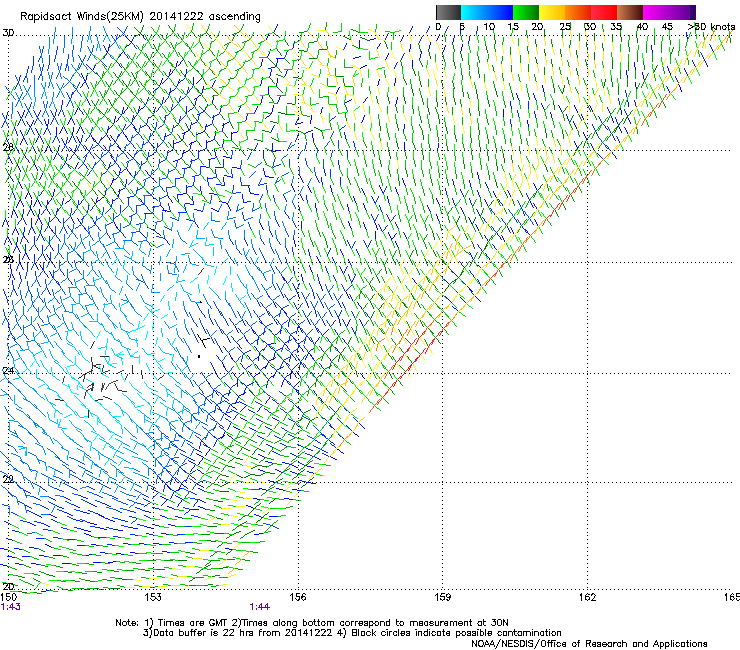740x650 pixels.
Task: Click the brown 35-40 knots legend segment
Action: pos(630,12)
